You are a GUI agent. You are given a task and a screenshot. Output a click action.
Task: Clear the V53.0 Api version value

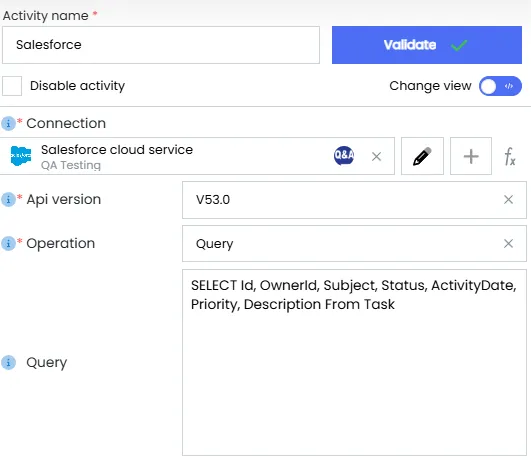click(508, 199)
